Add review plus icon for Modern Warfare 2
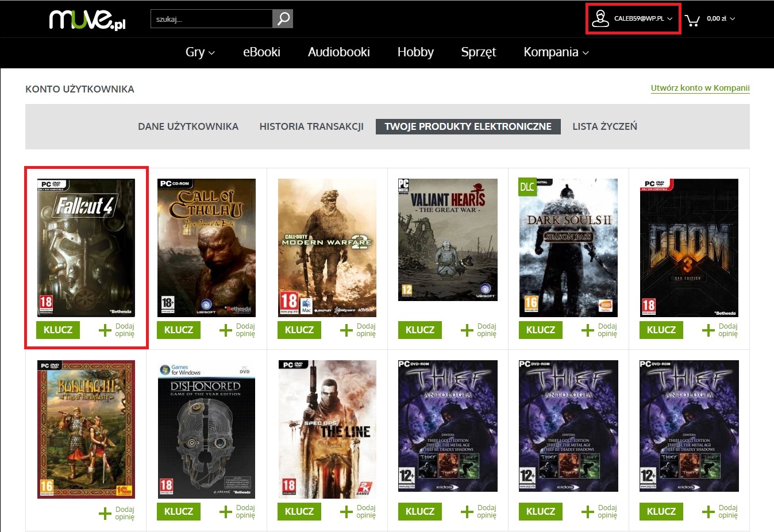The width and height of the screenshot is (774, 532). 346,330
